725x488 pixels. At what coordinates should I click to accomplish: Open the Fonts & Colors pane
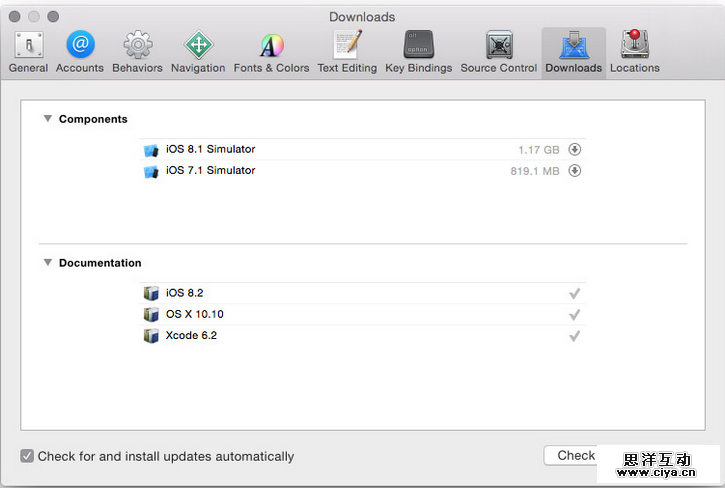pos(271,52)
